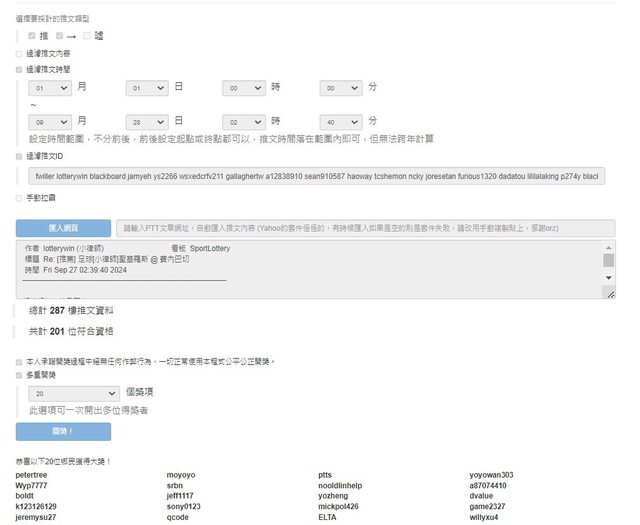Enable 過濾推文內容 content filter checkbox

click(19, 54)
